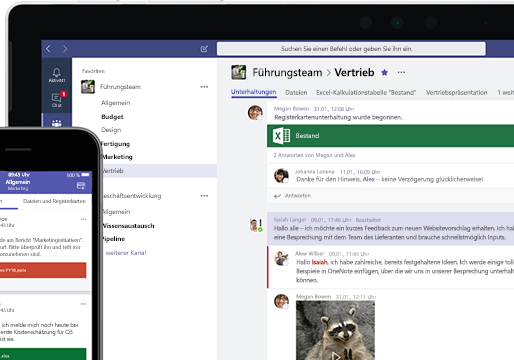Open the Design channel
Viewport: 514px width, 360px height.
(x=111, y=130)
